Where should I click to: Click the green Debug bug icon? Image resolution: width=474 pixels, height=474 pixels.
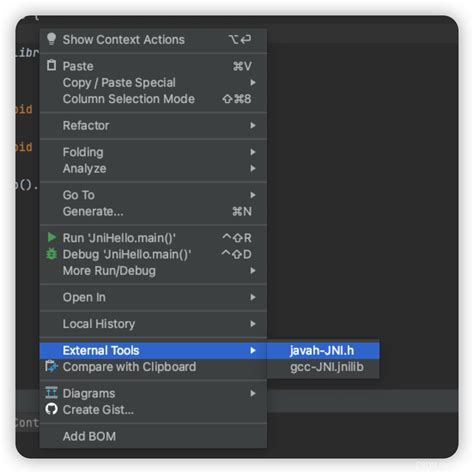51,254
